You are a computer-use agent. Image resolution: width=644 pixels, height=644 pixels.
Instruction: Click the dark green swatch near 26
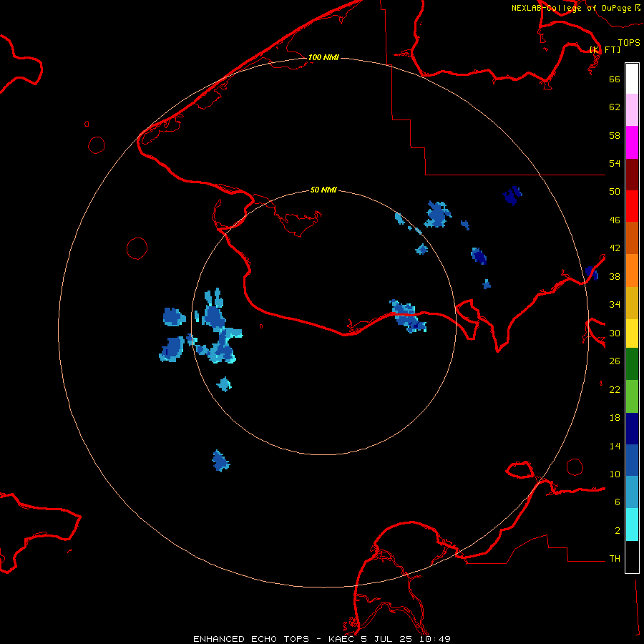[x=632, y=364]
